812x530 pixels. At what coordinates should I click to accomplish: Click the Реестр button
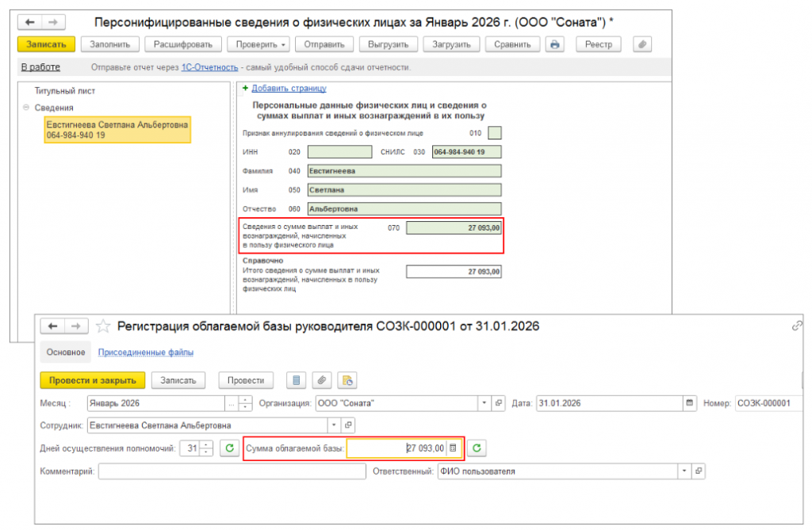[x=599, y=44]
